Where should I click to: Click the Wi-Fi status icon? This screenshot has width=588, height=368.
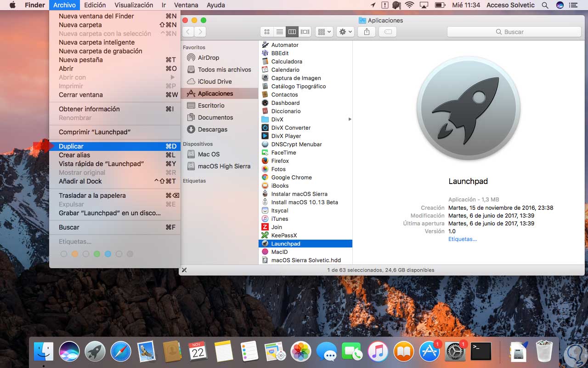[x=409, y=5]
